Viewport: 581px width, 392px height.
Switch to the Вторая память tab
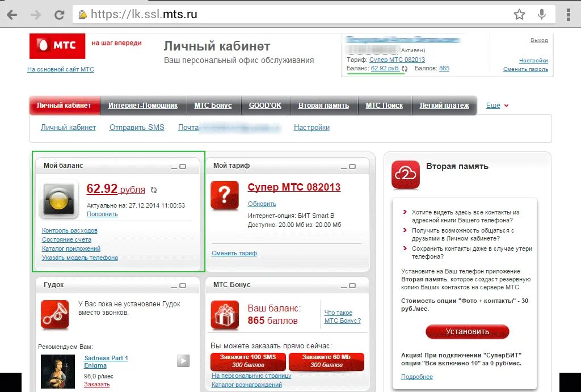(x=324, y=105)
